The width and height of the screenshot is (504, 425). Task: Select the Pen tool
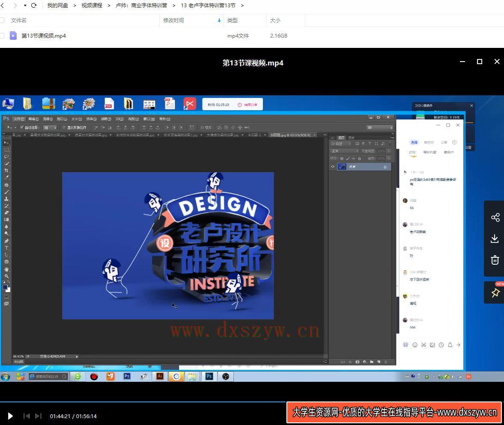6,241
